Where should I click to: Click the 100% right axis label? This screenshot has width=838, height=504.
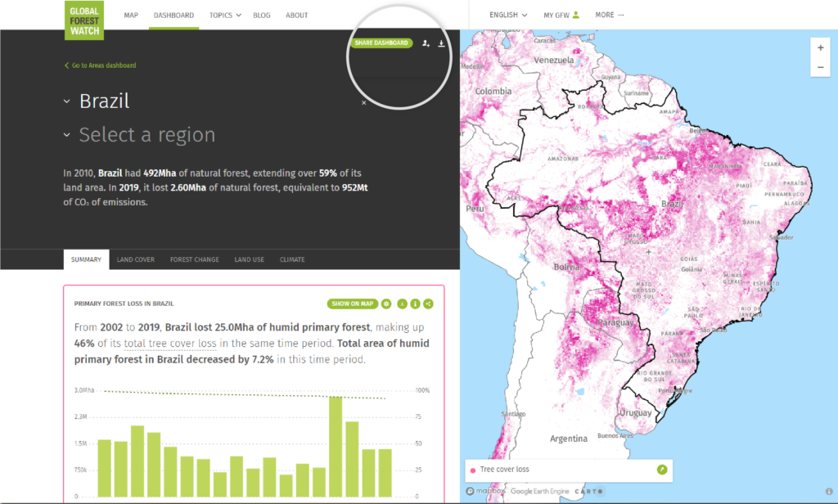[x=422, y=390]
